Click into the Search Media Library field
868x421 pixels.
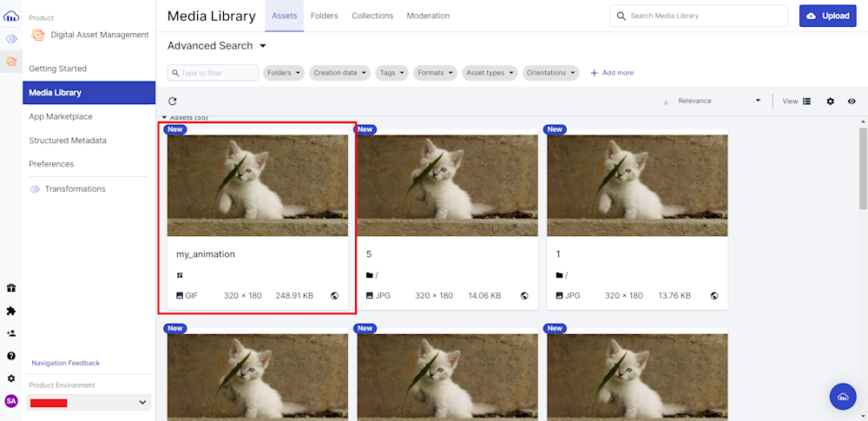click(699, 16)
